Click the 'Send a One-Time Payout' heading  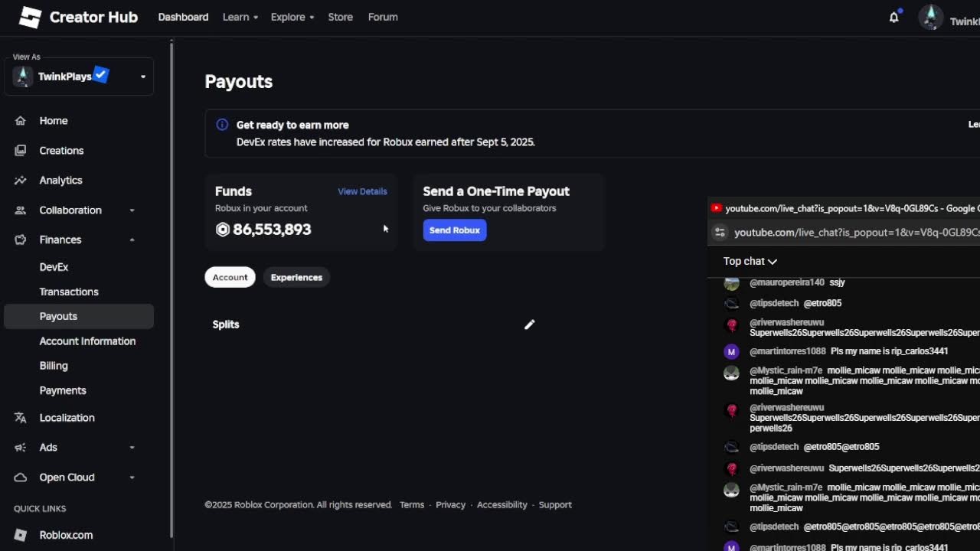click(x=496, y=191)
